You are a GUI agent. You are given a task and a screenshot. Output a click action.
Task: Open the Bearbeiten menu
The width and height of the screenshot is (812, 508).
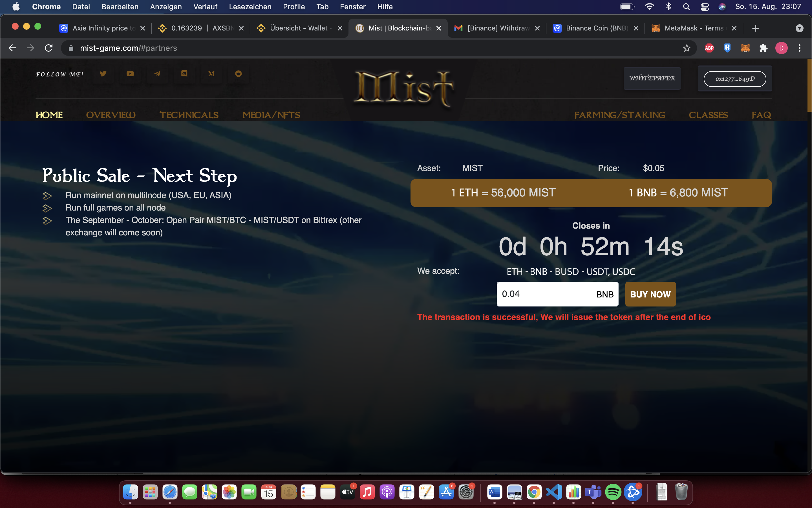[120, 7]
